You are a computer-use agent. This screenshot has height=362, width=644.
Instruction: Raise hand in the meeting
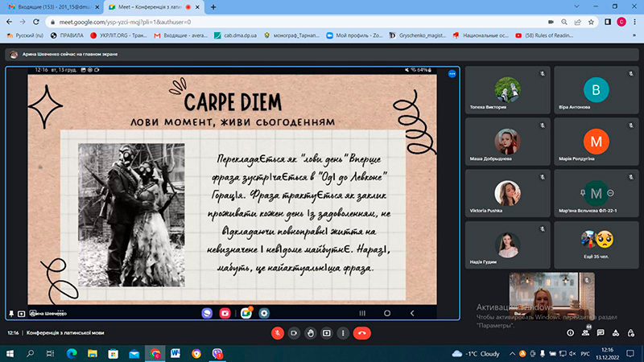[310, 332]
